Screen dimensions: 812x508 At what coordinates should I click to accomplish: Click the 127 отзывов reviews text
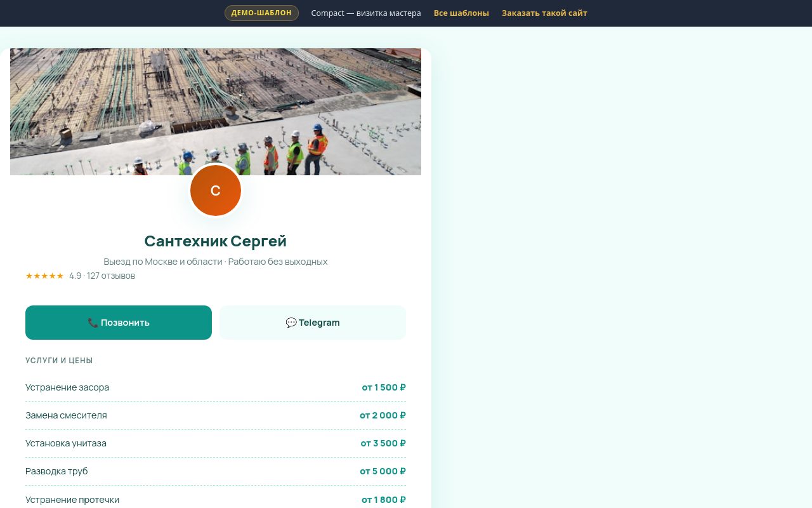[111, 276]
